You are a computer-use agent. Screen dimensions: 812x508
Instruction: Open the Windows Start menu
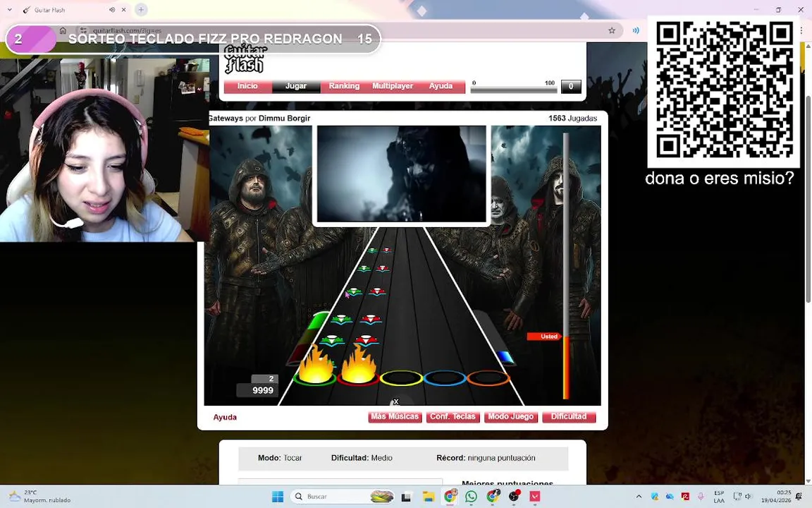[278, 497]
